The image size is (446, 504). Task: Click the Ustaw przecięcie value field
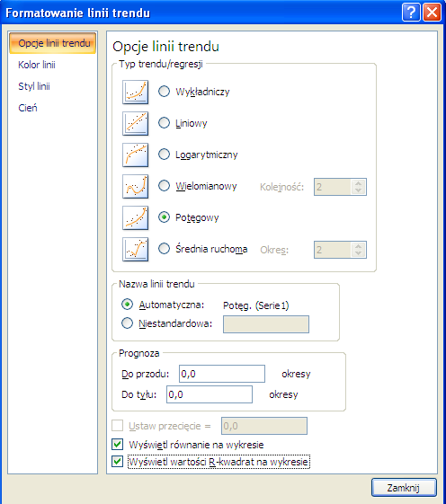tap(264, 426)
